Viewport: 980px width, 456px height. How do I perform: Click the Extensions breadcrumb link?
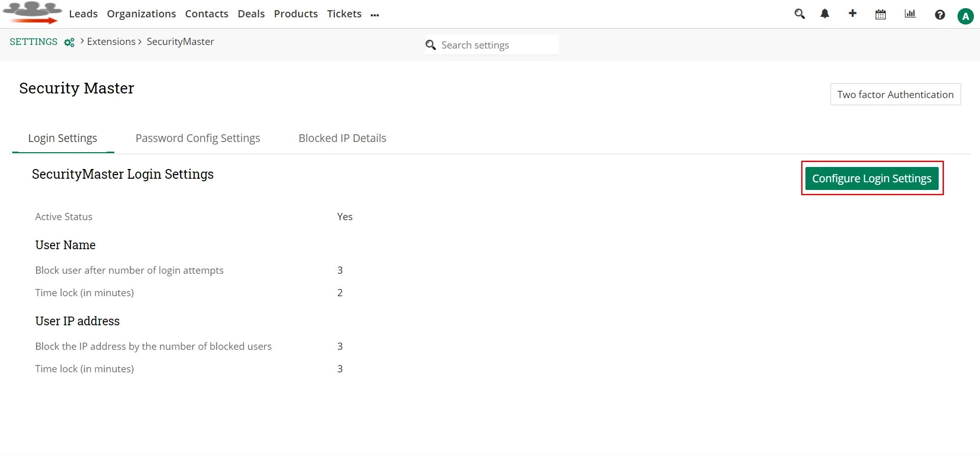[111, 41]
